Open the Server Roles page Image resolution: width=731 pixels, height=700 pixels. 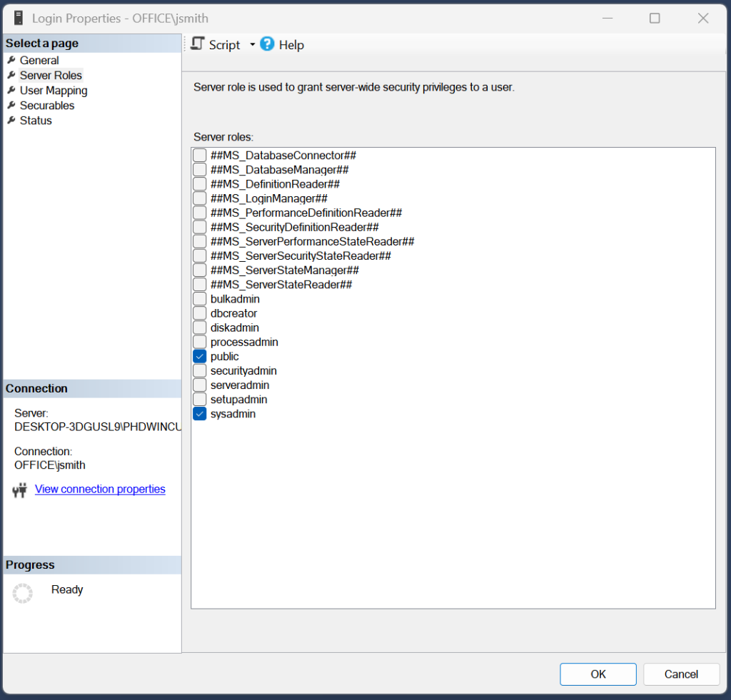tap(51, 76)
